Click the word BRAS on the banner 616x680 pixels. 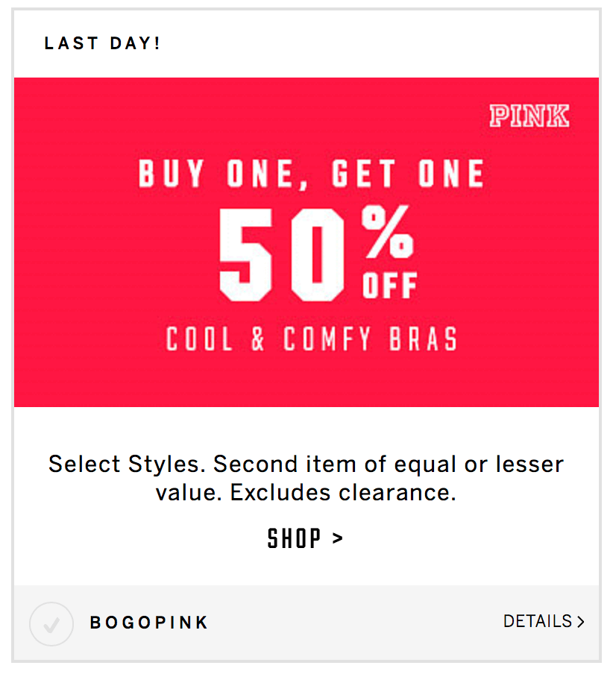coord(423,339)
